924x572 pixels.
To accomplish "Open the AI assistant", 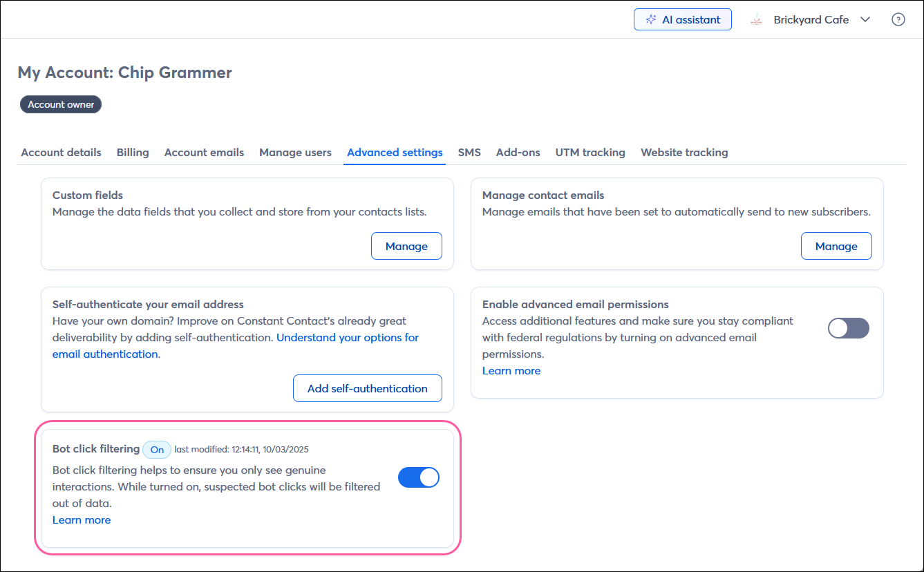I will tap(682, 20).
